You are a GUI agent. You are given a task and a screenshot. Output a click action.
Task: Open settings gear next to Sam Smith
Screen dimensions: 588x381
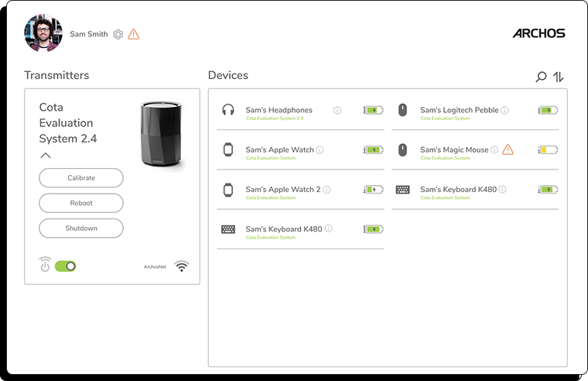[118, 34]
